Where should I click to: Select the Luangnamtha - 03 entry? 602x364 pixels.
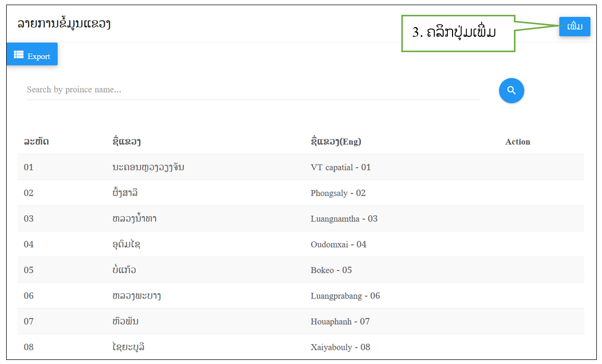(x=344, y=219)
